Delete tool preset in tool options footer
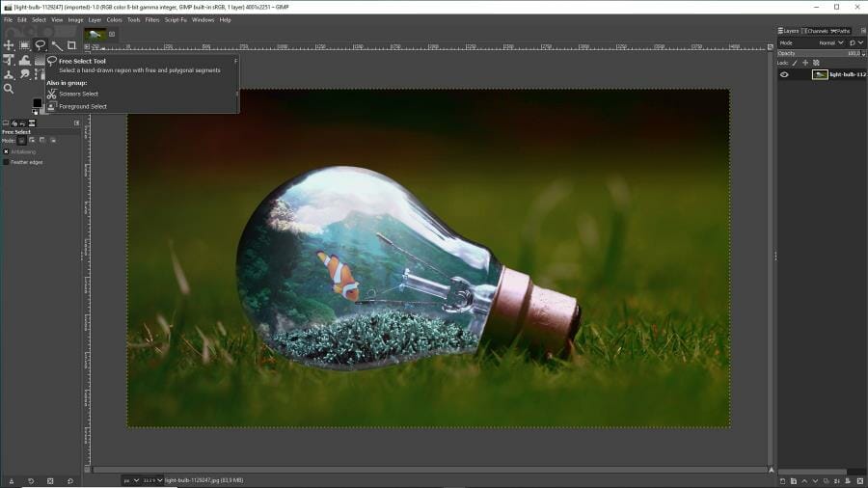This screenshot has height=488, width=868. 50,481
